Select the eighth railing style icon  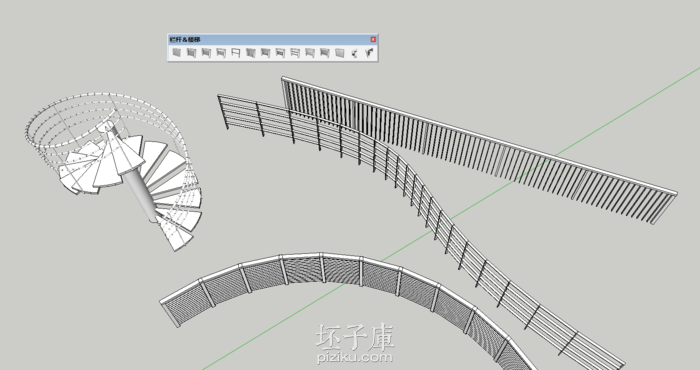280,53
